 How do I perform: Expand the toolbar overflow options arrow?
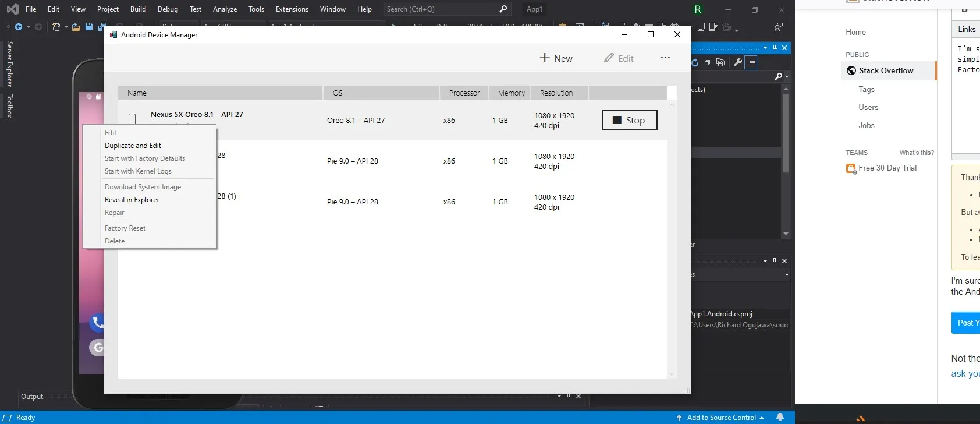click(737, 29)
